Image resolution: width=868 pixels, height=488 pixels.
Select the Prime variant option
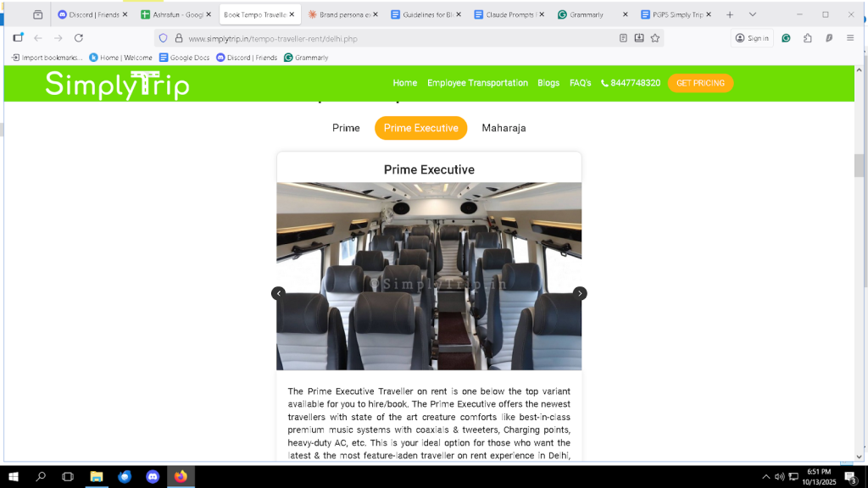pyautogui.click(x=346, y=128)
